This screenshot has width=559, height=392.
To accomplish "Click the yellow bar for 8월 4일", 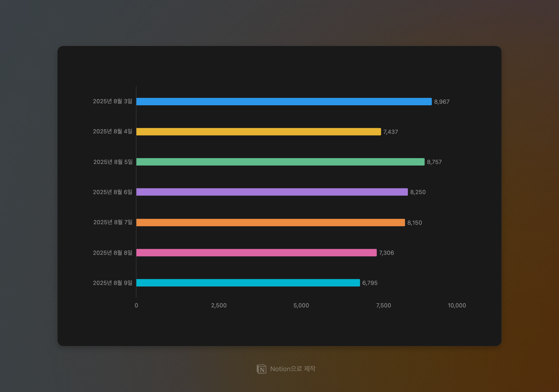I will (258, 132).
